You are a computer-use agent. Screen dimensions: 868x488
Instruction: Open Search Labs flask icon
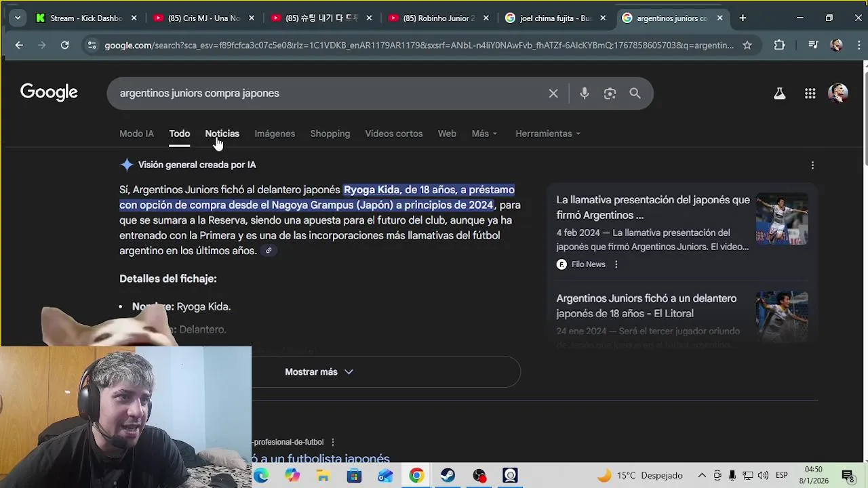click(780, 94)
